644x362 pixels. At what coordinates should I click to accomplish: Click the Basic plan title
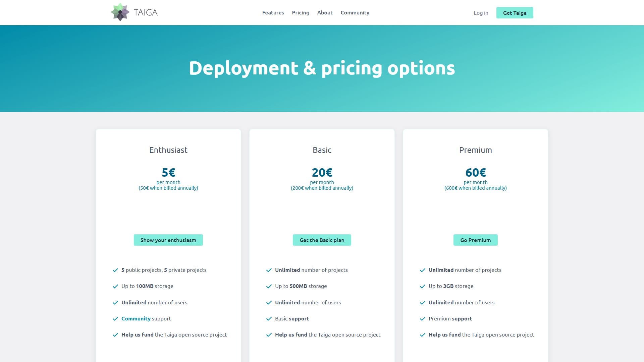click(x=322, y=150)
